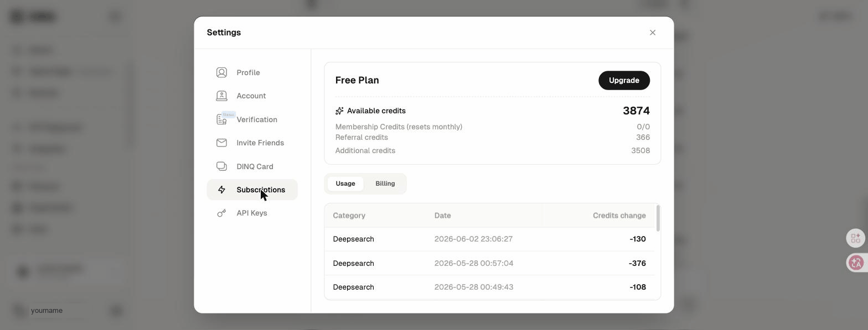This screenshot has height=330, width=868.
Task: Select the 2026-05-28 00:49:43 date cell
Action: click(x=474, y=287)
